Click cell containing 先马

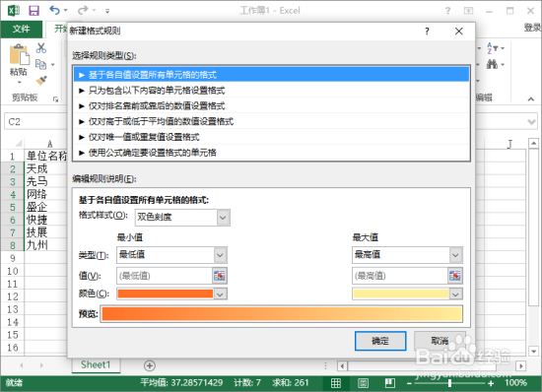[x=46, y=181]
